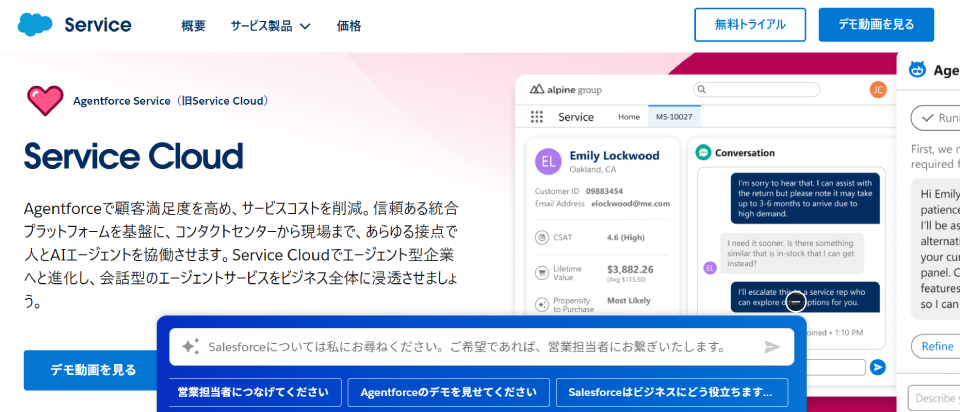Viewport: 960px width, 412px height.
Task: Click the gray send arrow icon
Action: pos(772,347)
